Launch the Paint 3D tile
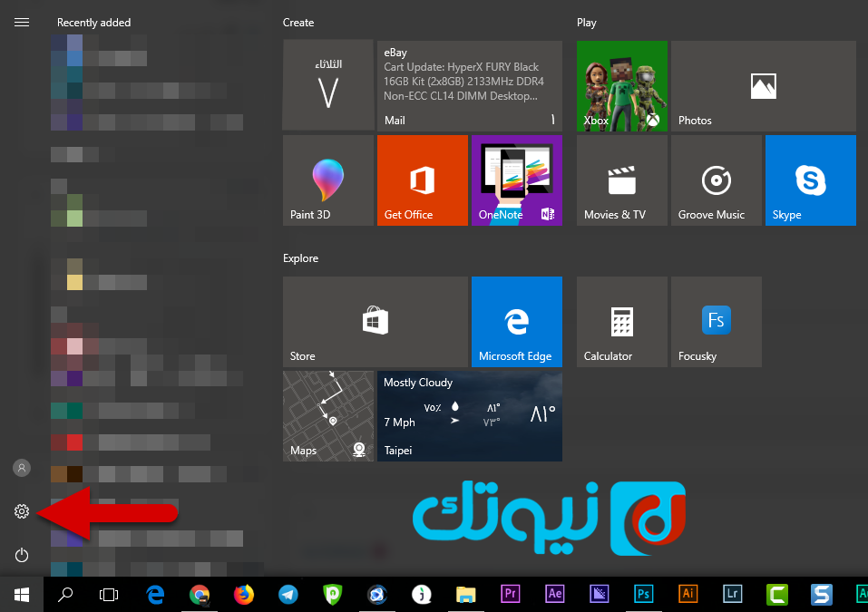The height and width of the screenshot is (612, 868). point(328,180)
